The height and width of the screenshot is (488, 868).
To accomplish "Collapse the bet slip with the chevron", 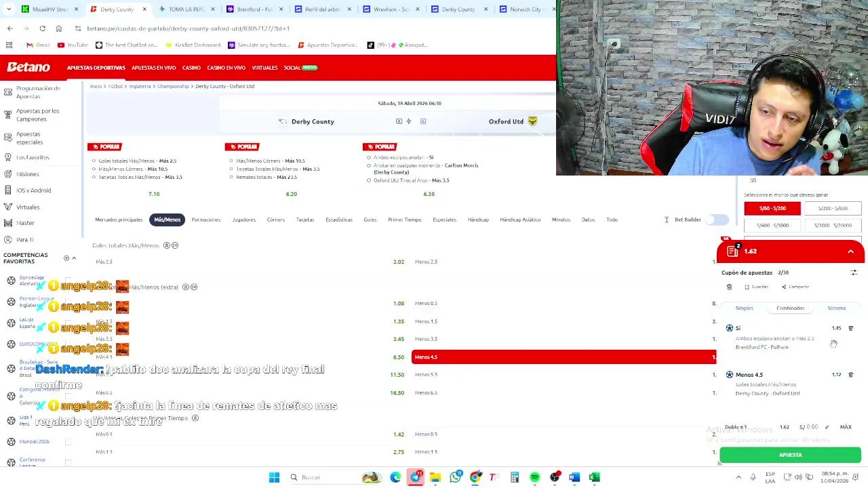I will tap(850, 251).
